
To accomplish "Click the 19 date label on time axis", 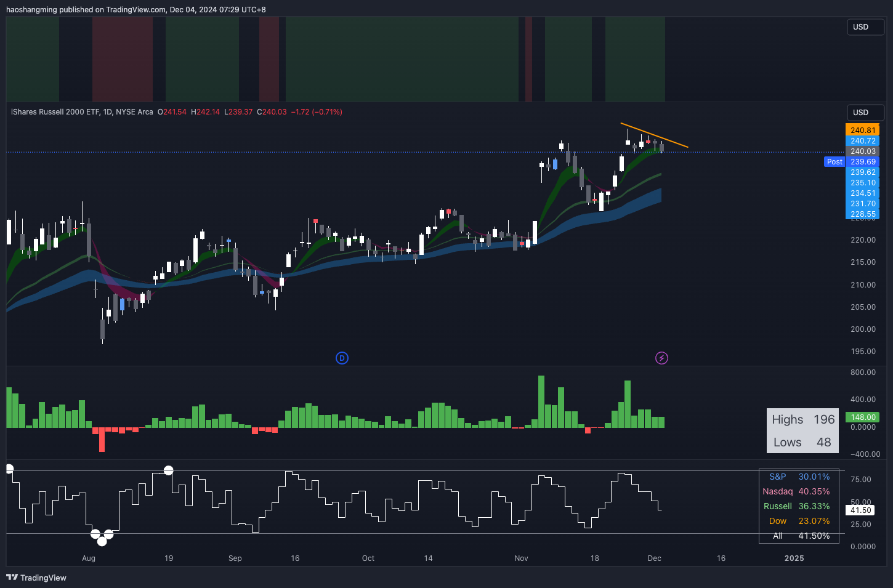I will point(169,558).
